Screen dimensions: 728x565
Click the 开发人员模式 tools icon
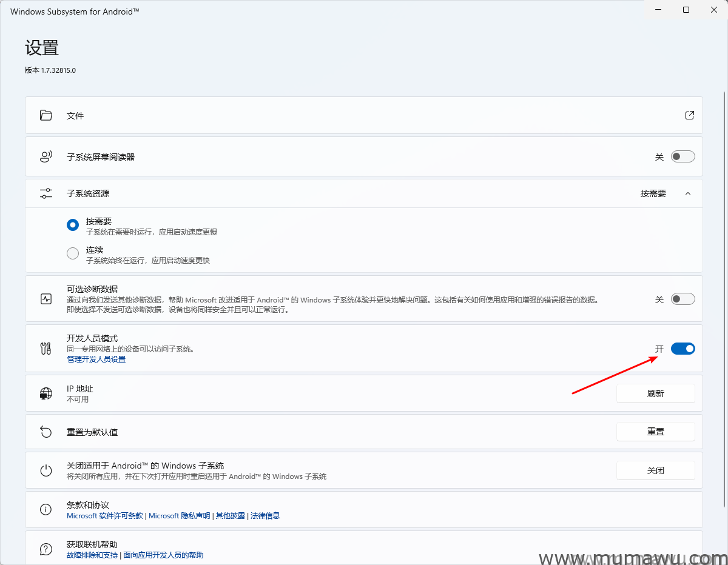click(45, 348)
